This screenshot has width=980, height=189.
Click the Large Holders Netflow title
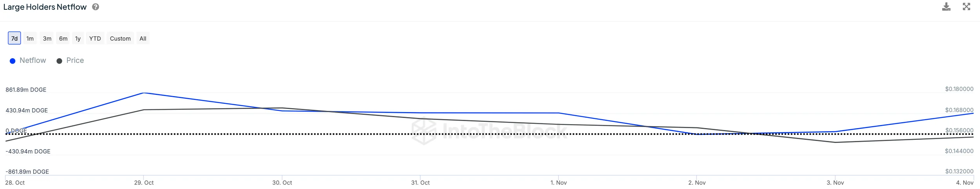[45, 7]
